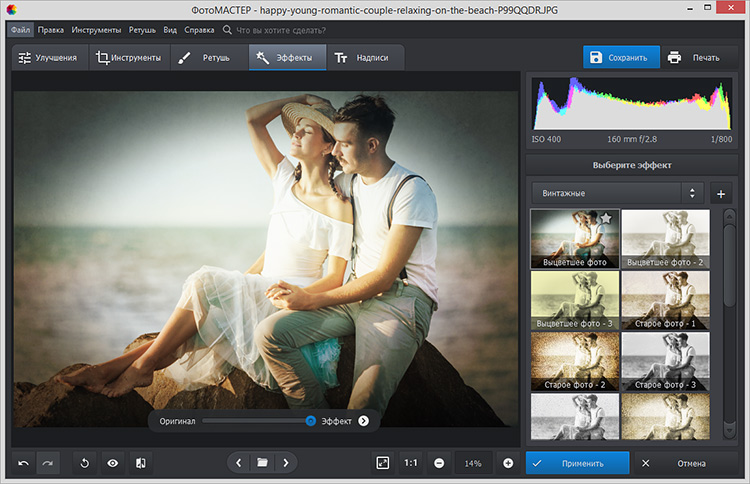The width and height of the screenshot is (750, 484).
Task: Switch to the Ретушь tab
Action: [207, 58]
